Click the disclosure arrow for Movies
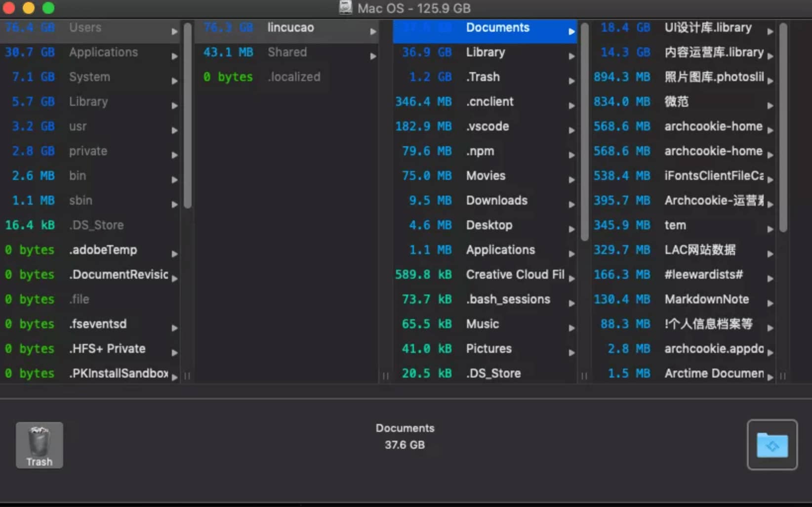Viewport: 812px width, 507px height. [571, 180]
